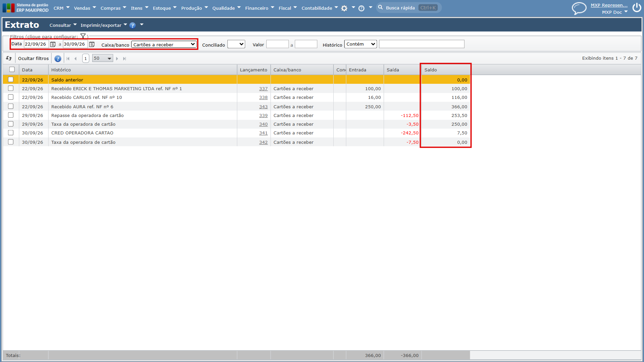
Task: Check the Recebido AURA row checkbox
Action: point(11,106)
